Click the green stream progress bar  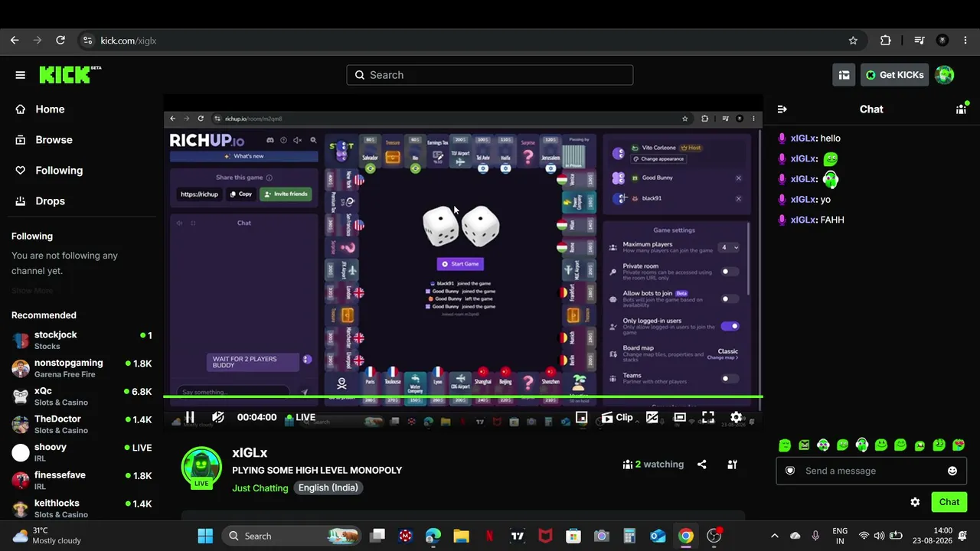click(x=463, y=397)
